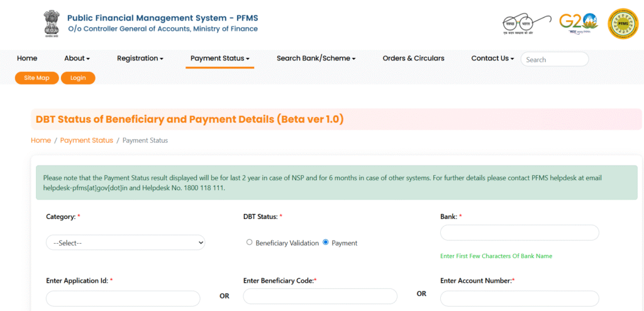Open Orders & Circulars page
The height and width of the screenshot is (311, 644).
pyautogui.click(x=413, y=59)
